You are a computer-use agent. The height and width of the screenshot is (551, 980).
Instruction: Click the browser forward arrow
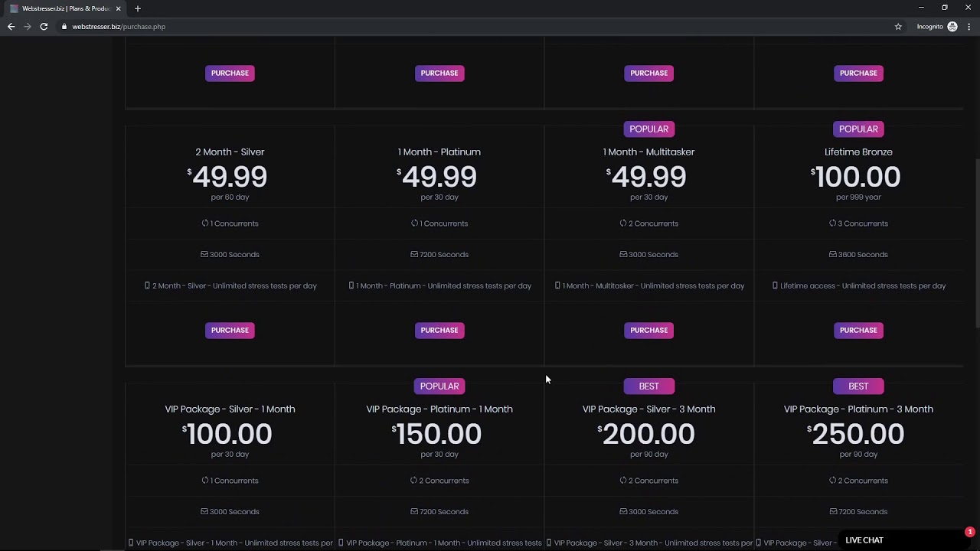pyautogui.click(x=28, y=27)
